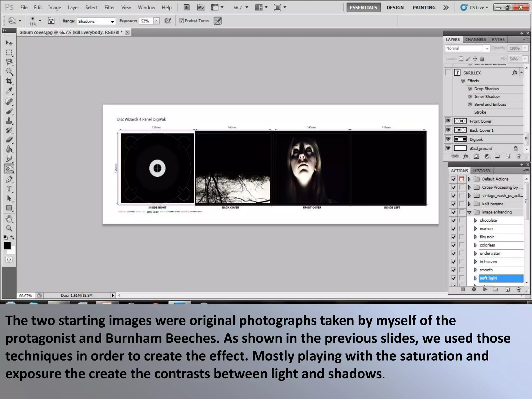Click delete layer trash icon

518,156
